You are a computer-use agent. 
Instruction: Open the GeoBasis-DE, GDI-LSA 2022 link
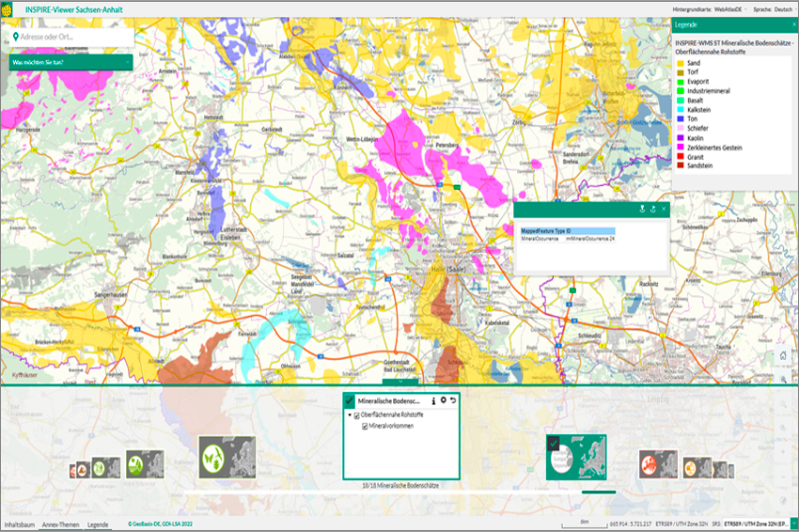pyautogui.click(x=162, y=524)
